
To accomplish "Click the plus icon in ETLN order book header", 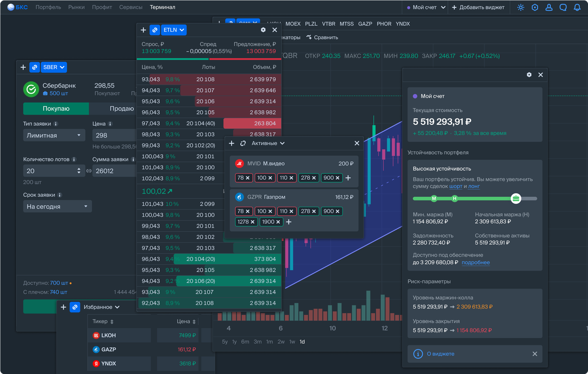I will click(144, 30).
